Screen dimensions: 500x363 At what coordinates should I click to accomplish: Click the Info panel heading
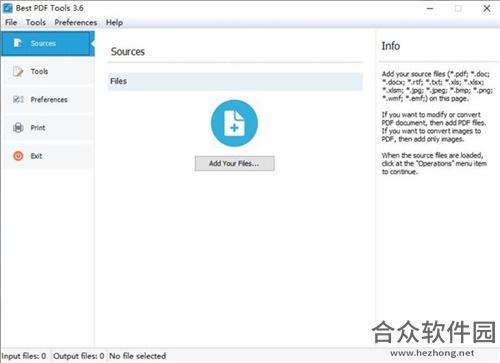tap(391, 46)
